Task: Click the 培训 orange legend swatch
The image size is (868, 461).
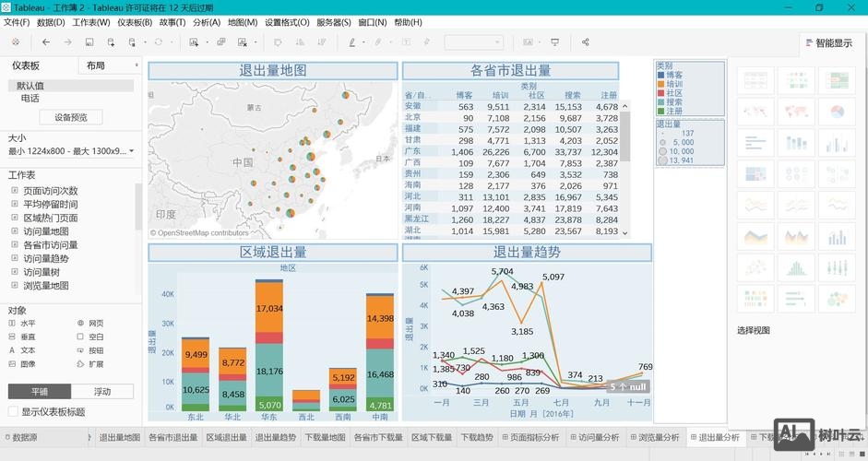Action: point(660,84)
